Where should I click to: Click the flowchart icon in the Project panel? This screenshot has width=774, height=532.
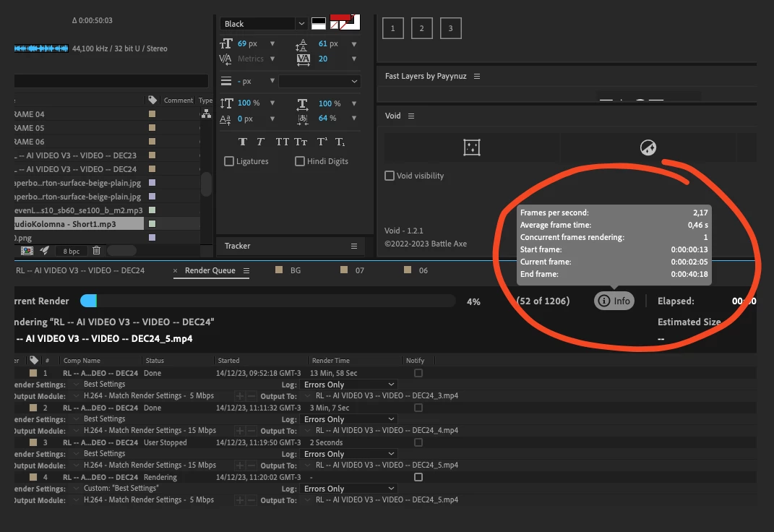point(207,114)
